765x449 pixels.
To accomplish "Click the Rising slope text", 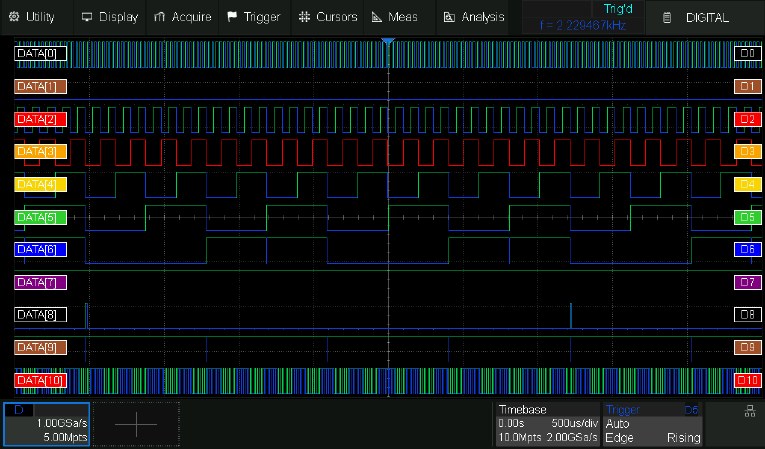I will pos(684,437).
